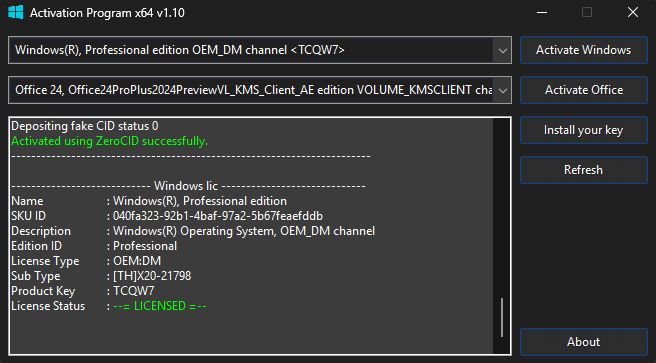Click the Windows logo icon in title bar
Screen dimensions: 656x363
click(15, 12)
